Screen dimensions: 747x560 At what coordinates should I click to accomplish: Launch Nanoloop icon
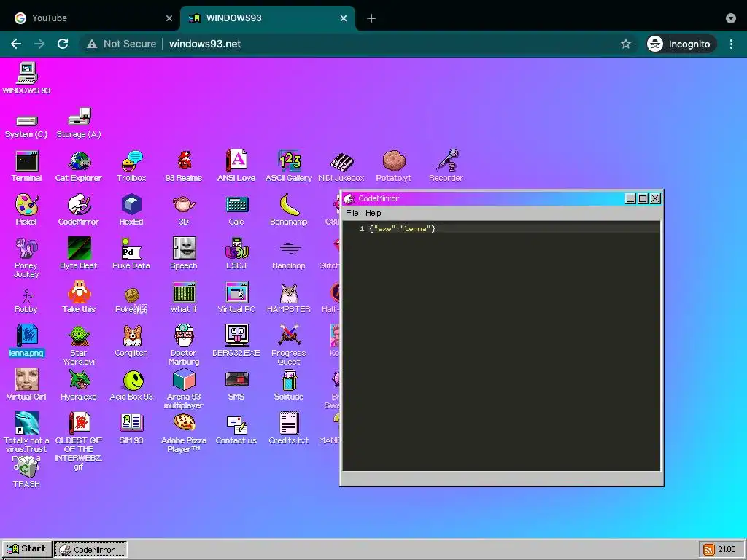point(289,253)
